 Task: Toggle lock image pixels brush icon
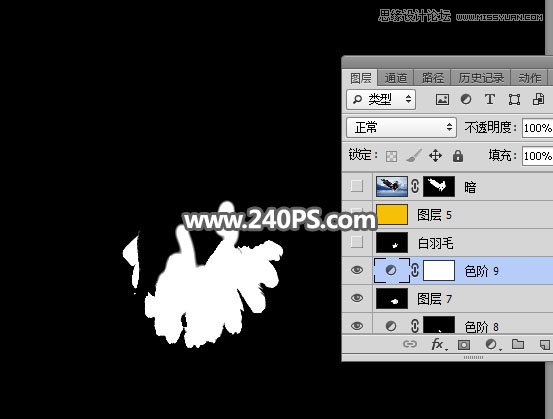(x=413, y=156)
